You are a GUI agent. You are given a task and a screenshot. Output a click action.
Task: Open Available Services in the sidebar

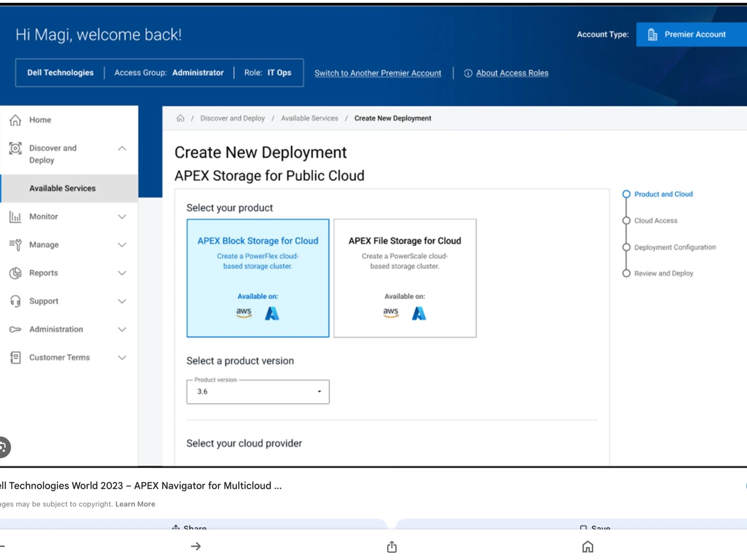pyautogui.click(x=62, y=188)
